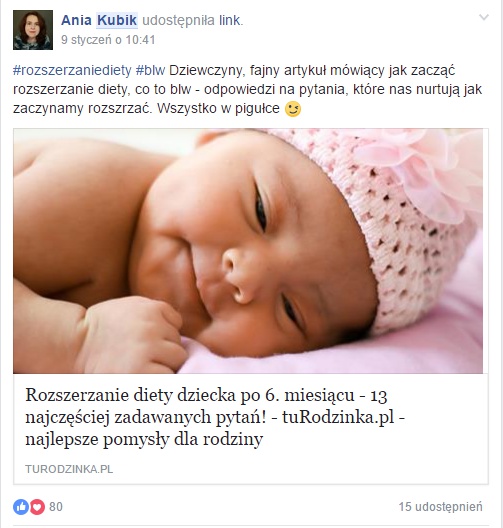The height and width of the screenshot is (528, 503).
Task: Show the 80 reactions list
Action: (x=56, y=506)
